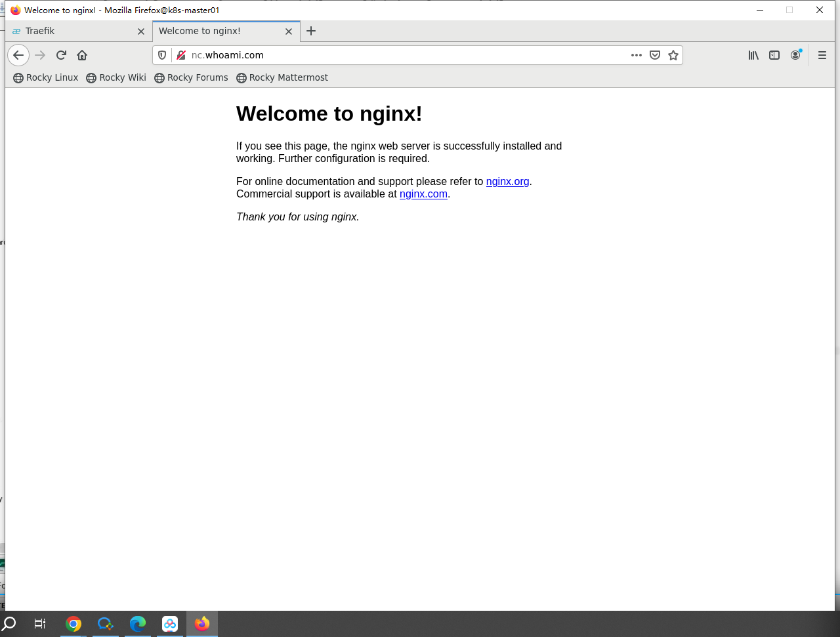This screenshot has height=637, width=840.
Task: Switch to the Traefik tab
Action: coord(79,31)
